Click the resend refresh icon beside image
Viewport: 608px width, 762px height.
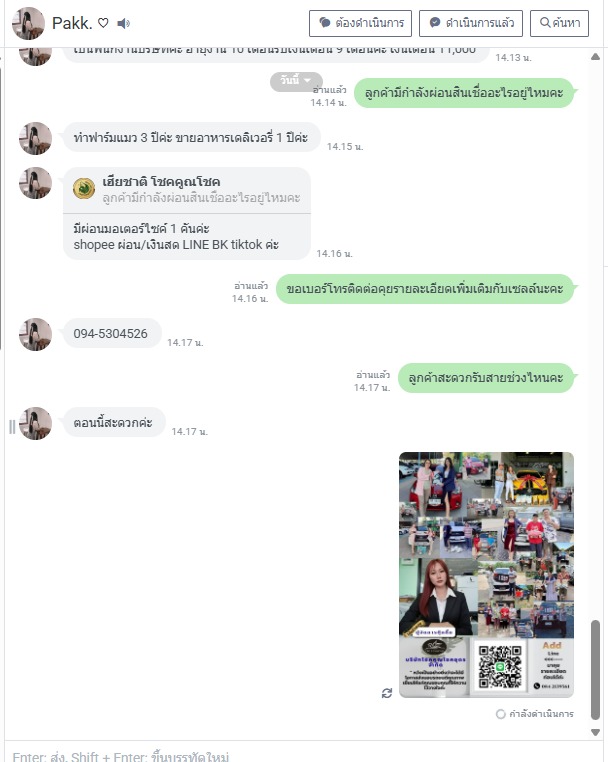387,693
